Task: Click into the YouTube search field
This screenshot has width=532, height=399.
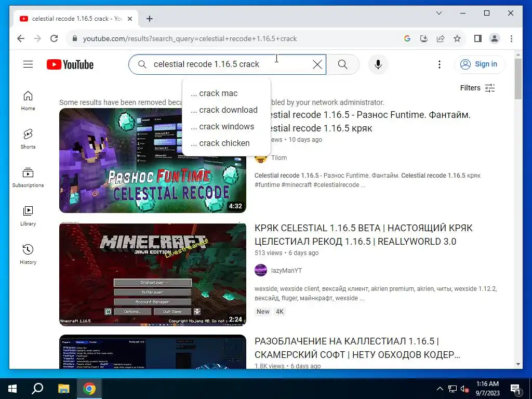Action: pyautogui.click(x=228, y=64)
